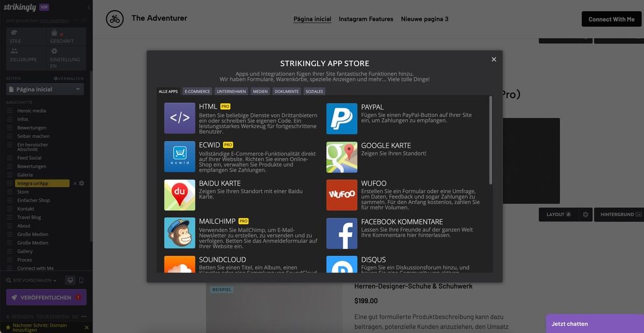Click the HTML app code icon

point(180,118)
